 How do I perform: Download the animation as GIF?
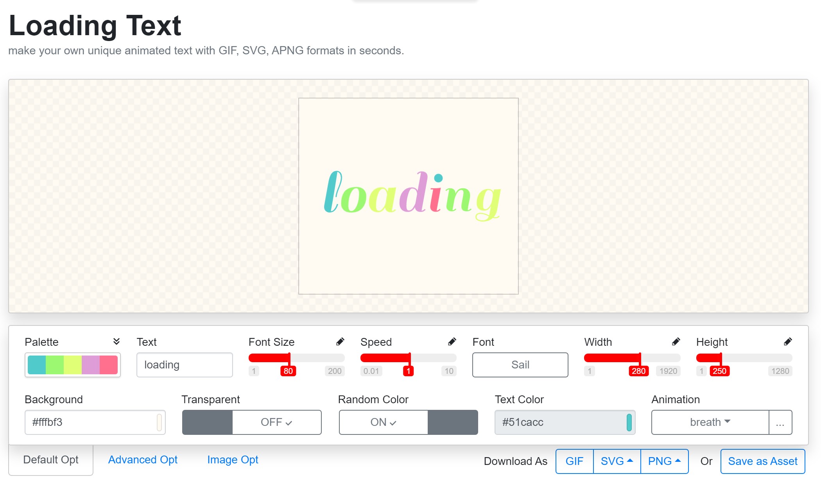(x=574, y=461)
